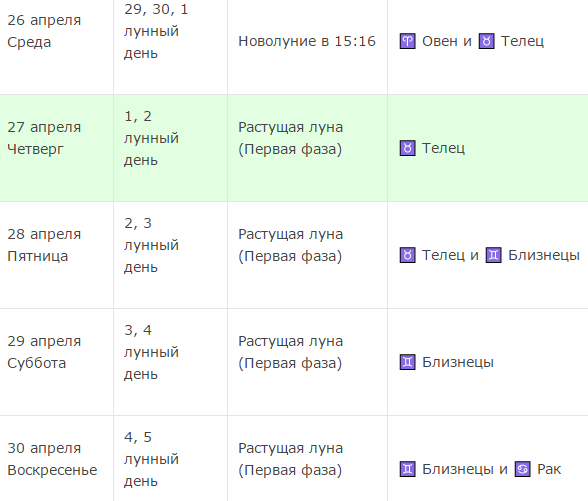Select the '27 апреля Четверг' date cell

click(x=57, y=148)
